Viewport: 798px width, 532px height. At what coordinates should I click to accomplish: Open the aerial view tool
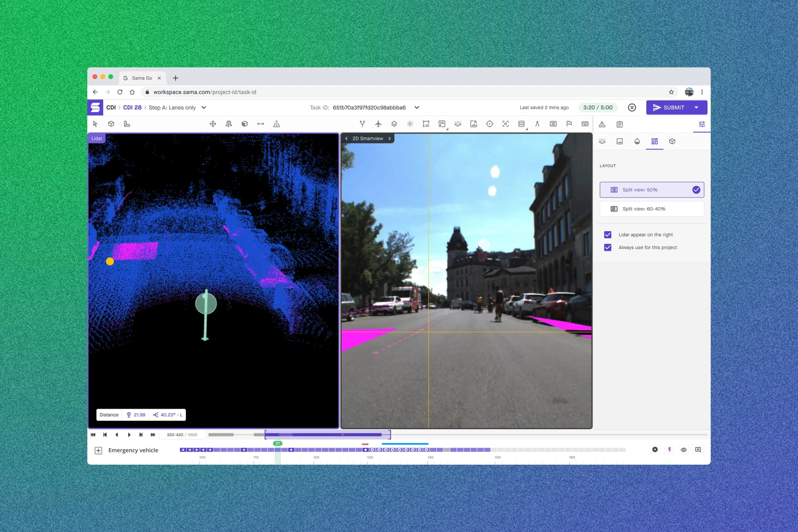pyautogui.click(x=379, y=124)
